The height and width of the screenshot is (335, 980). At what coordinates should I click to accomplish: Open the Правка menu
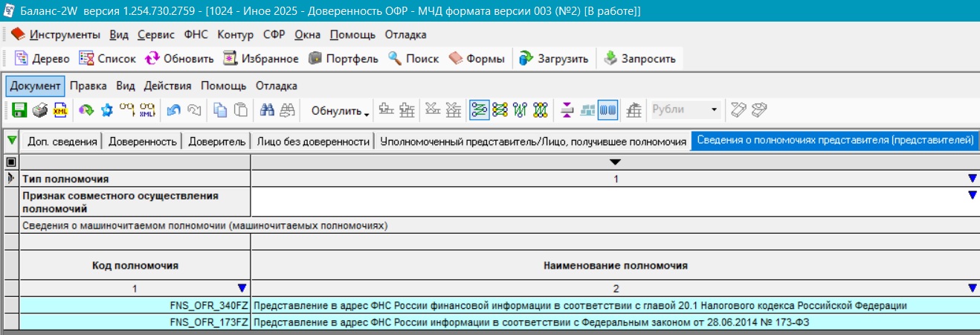click(88, 86)
